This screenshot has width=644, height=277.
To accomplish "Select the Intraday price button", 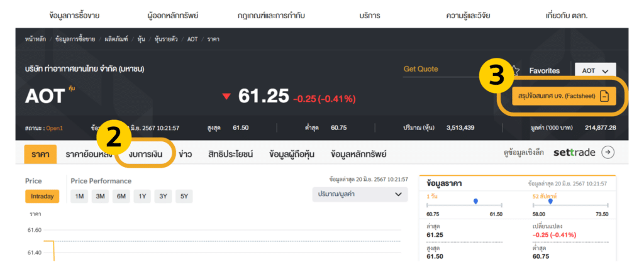I will 42,196.
